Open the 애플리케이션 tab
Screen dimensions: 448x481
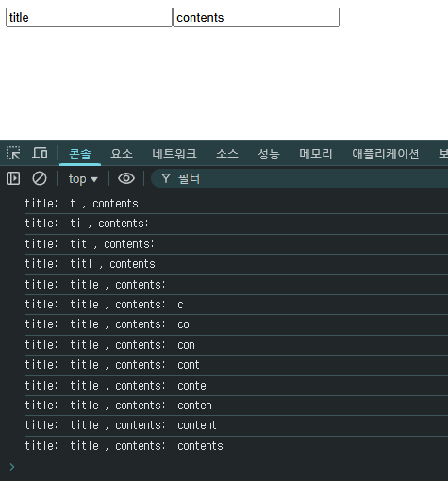tap(386, 154)
